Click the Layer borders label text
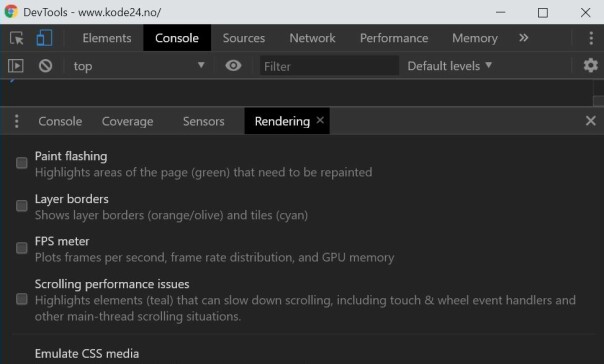Image resolution: width=604 pixels, height=364 pixels. [72, 199]
